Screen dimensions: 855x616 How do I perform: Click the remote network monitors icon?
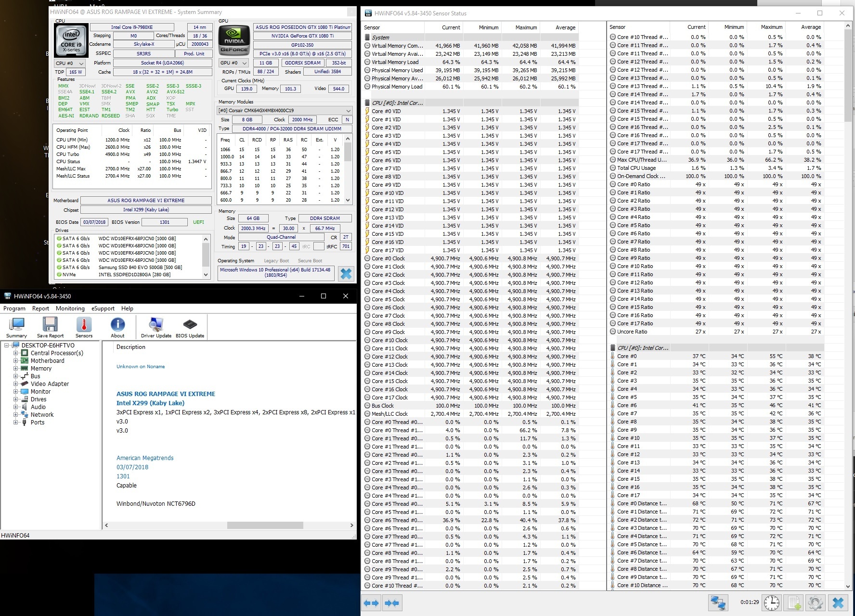point(718,603)
